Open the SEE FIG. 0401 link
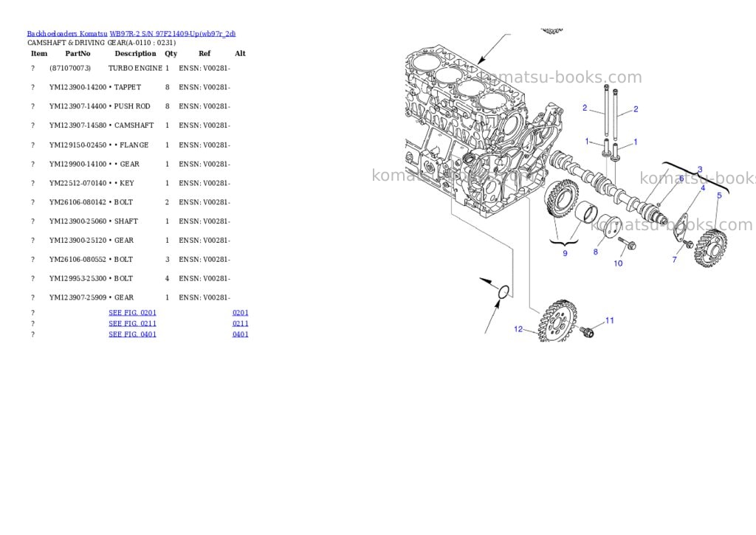756x535 pixels. tap(133, 334)
